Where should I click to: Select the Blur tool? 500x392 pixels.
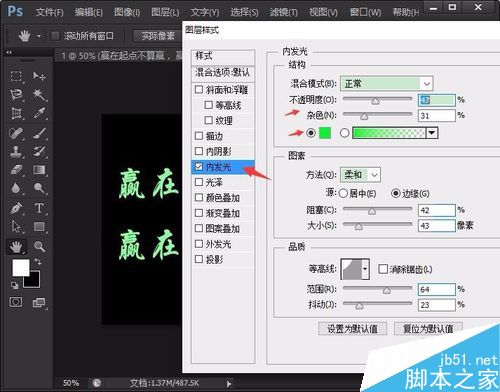coord(16,188)
